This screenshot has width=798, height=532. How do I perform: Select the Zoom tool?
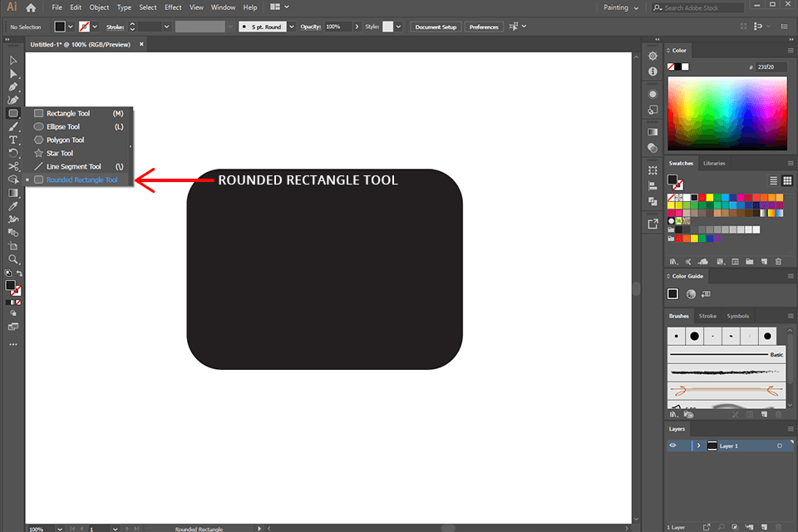point(12,259)
